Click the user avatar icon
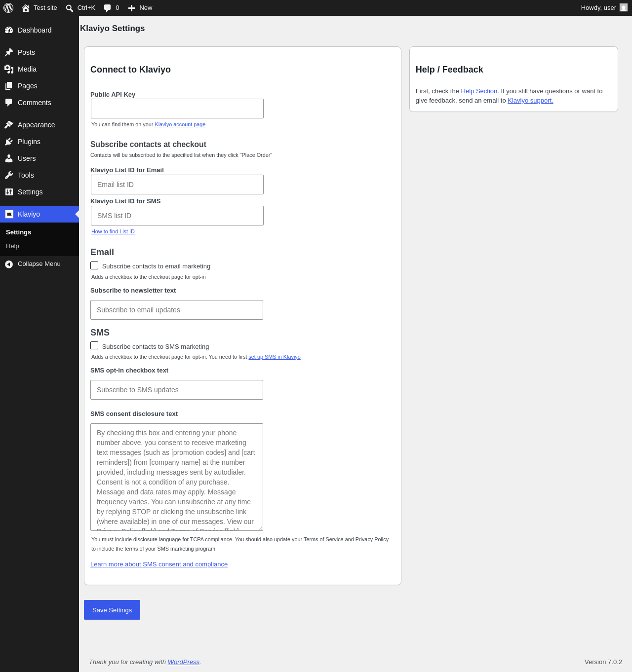 [x=624, y=8]
